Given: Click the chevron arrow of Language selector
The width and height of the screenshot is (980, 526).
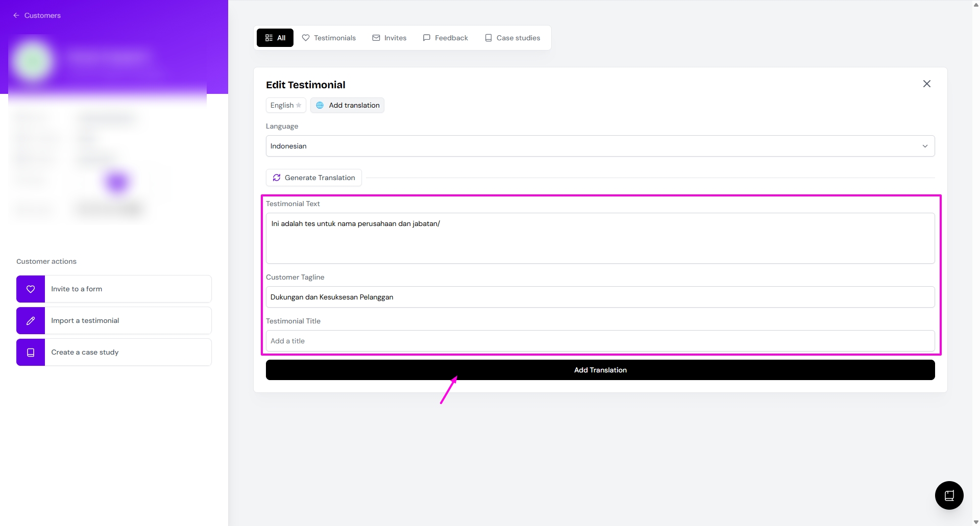Looking at the screenshot, I should (x=925, y=146).
